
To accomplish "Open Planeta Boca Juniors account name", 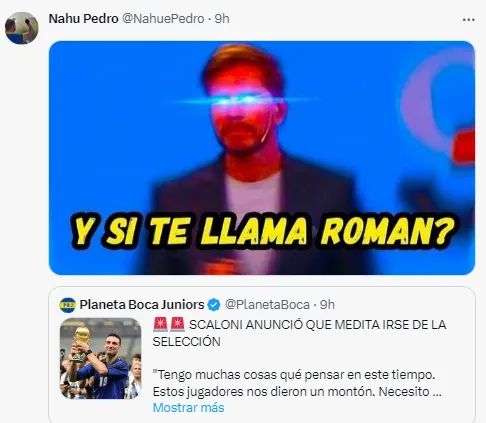I will (142, 305).
